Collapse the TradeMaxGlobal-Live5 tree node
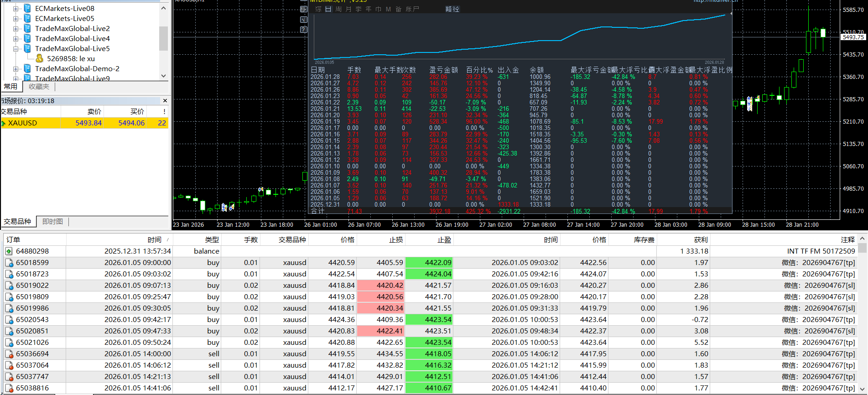This screenshot has height=395, width=868. click(16, 48)
